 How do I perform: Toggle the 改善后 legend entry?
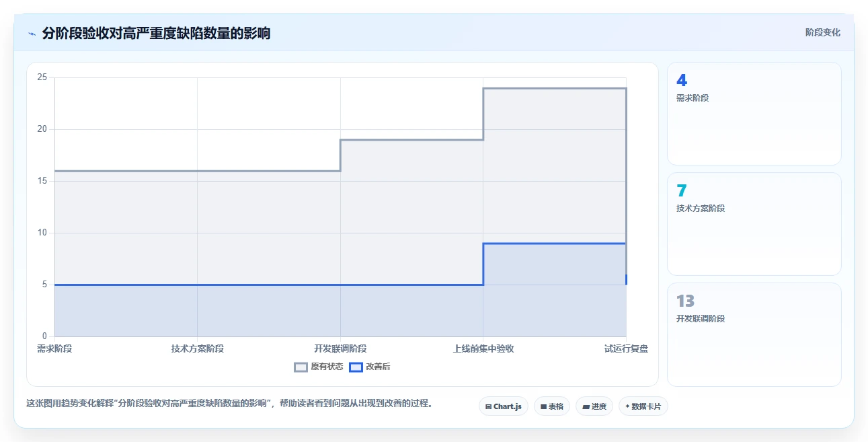[x=370, y=367]
